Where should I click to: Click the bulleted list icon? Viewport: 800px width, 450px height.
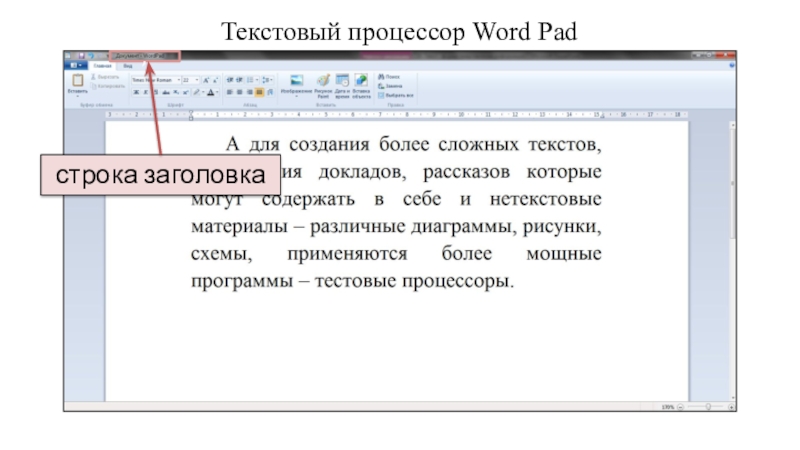pyautogui.click(x=250, y=80)
